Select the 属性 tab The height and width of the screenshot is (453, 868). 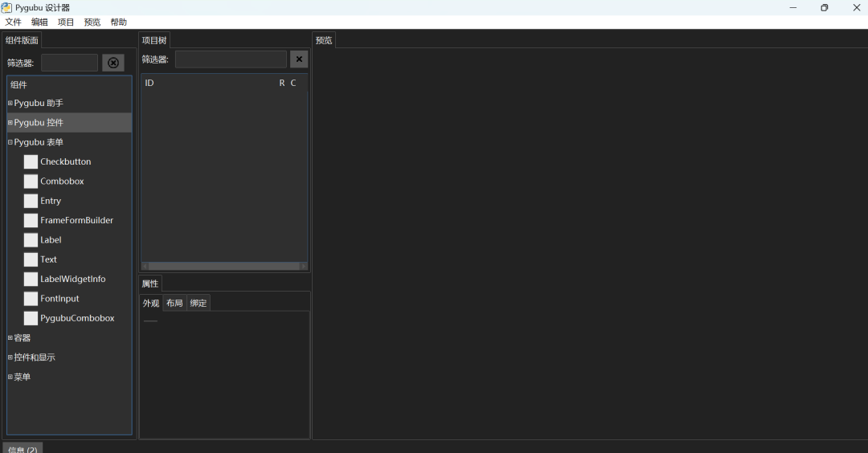[x=150, y=284]
